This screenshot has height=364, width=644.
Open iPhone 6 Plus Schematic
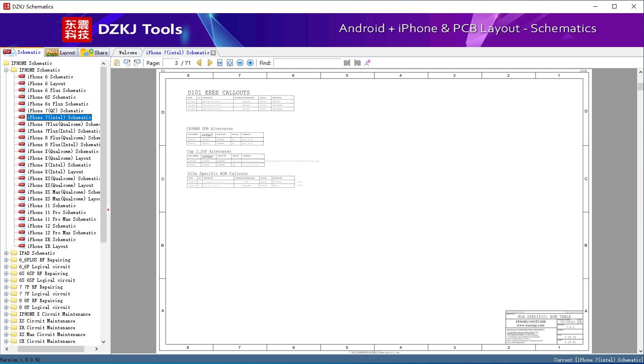(57, 90)
